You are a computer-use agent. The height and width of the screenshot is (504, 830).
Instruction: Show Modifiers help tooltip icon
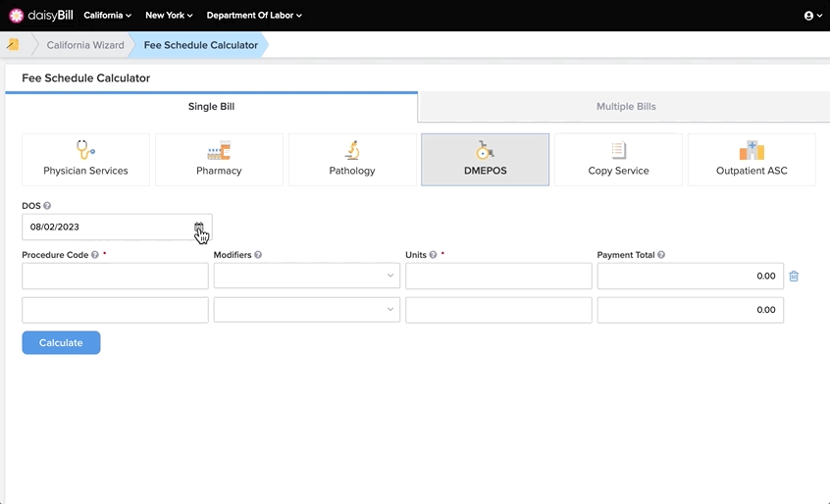pos(258,254)
